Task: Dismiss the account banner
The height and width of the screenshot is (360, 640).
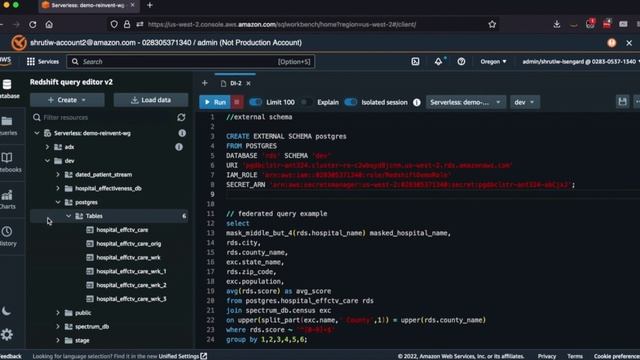Action: tap(629, 43)
